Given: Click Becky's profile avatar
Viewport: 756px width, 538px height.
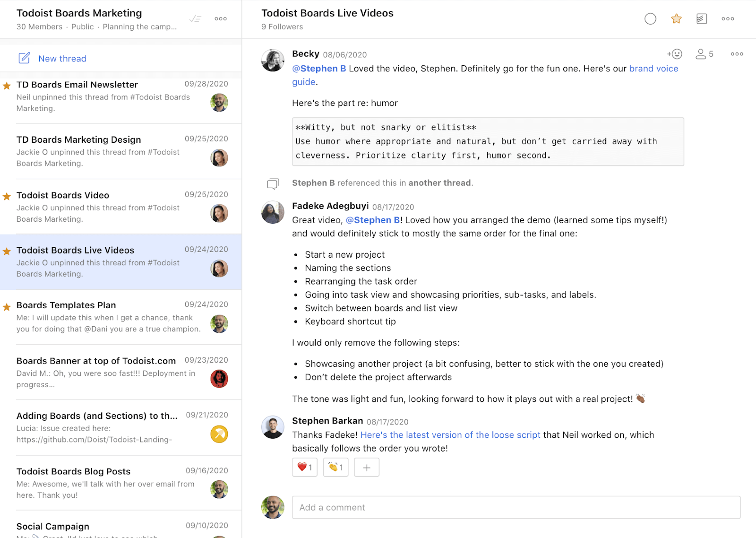Looking at the screenshot, I should click(273, 61).
